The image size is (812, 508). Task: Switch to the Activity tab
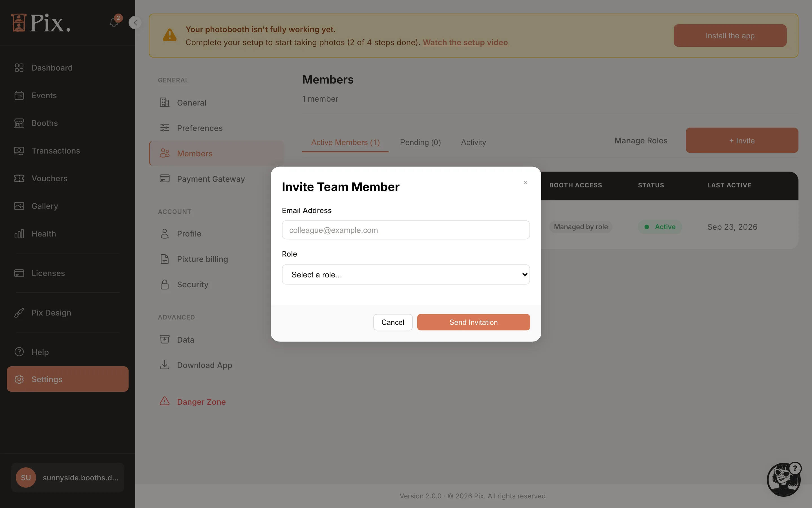tap(473, 143)
